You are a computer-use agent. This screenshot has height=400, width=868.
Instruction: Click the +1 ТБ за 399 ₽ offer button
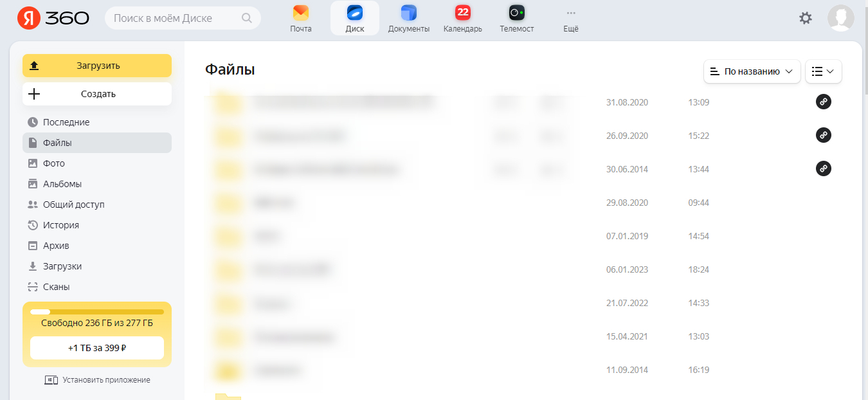97,348
